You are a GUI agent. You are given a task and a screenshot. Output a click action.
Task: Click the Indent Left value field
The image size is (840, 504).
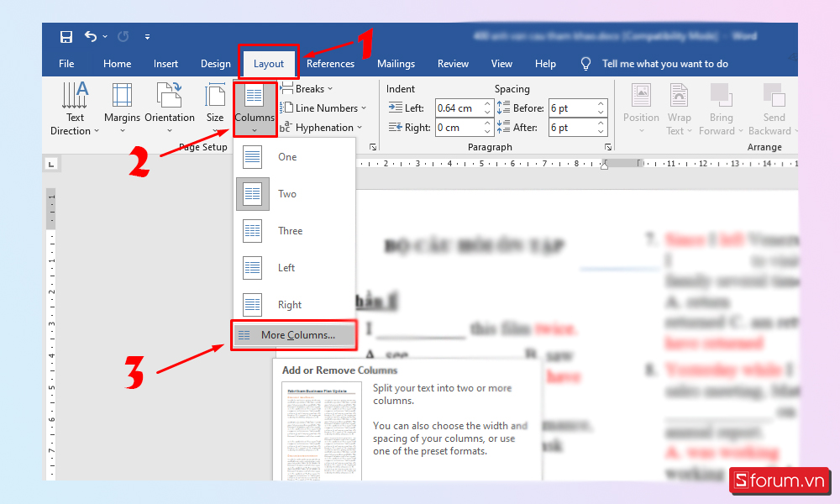pyautogui.click(x=459, y=108)
